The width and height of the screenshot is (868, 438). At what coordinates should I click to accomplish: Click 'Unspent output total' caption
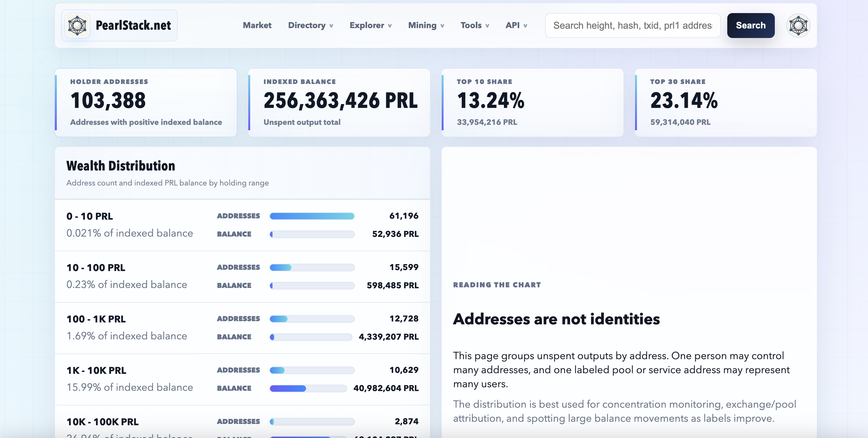click(302, 122)
